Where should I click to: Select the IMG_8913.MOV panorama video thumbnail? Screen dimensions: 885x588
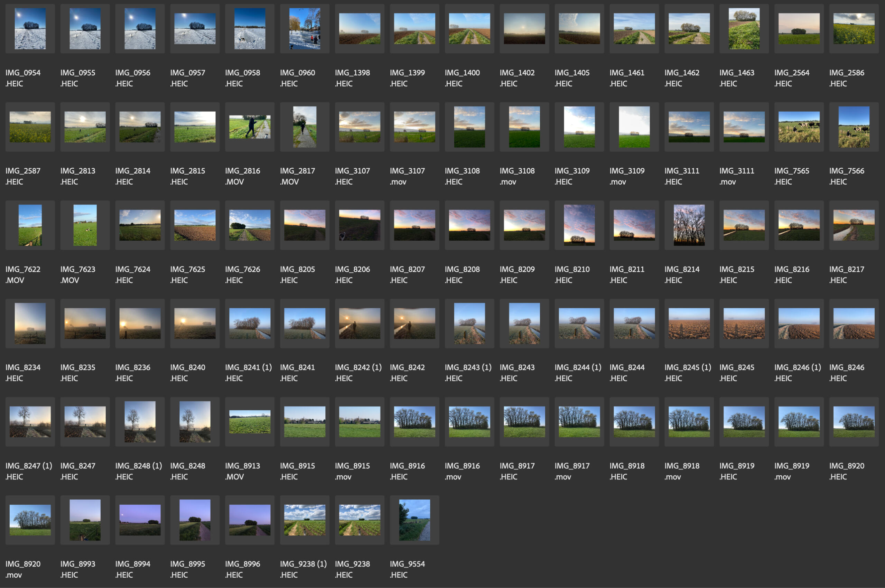click(250, 421)
